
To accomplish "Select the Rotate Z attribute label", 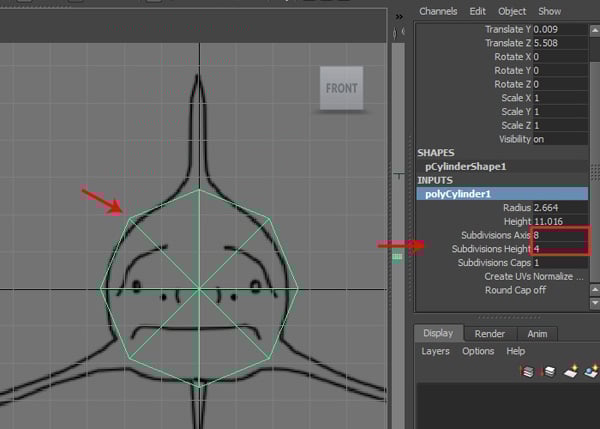I will (x=512, y=84).
